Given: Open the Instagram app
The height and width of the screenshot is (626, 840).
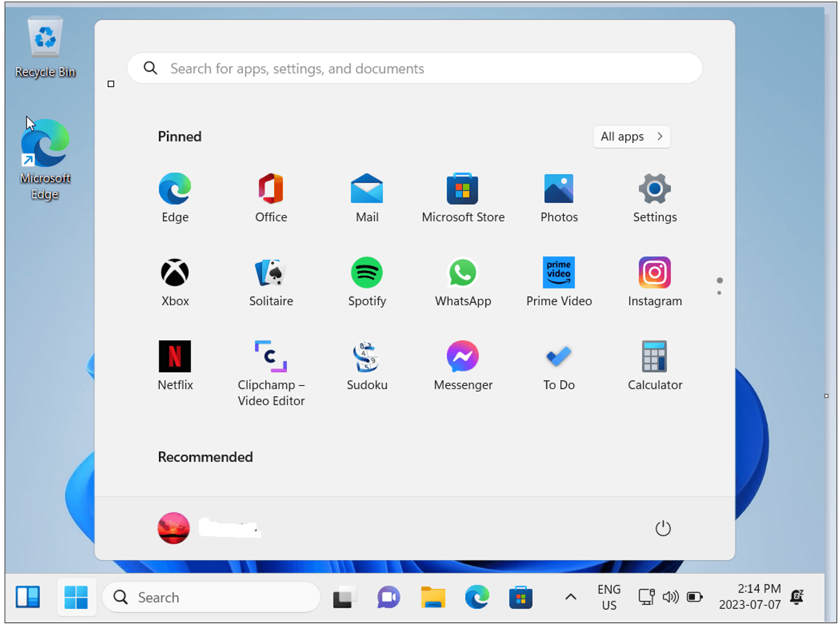Looking at the screenshot, I should 655,282.
